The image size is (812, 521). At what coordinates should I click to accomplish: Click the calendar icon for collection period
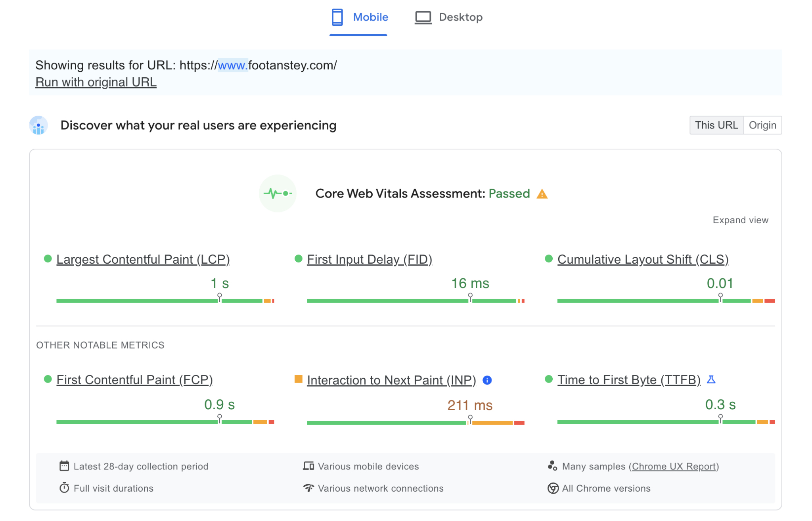[64, 466]
